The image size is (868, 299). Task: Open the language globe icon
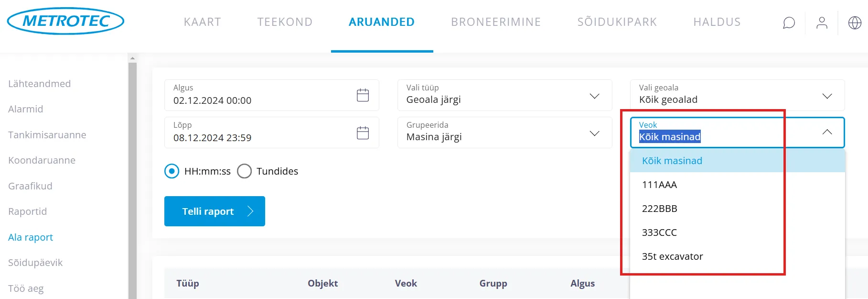tap(855, 23)
